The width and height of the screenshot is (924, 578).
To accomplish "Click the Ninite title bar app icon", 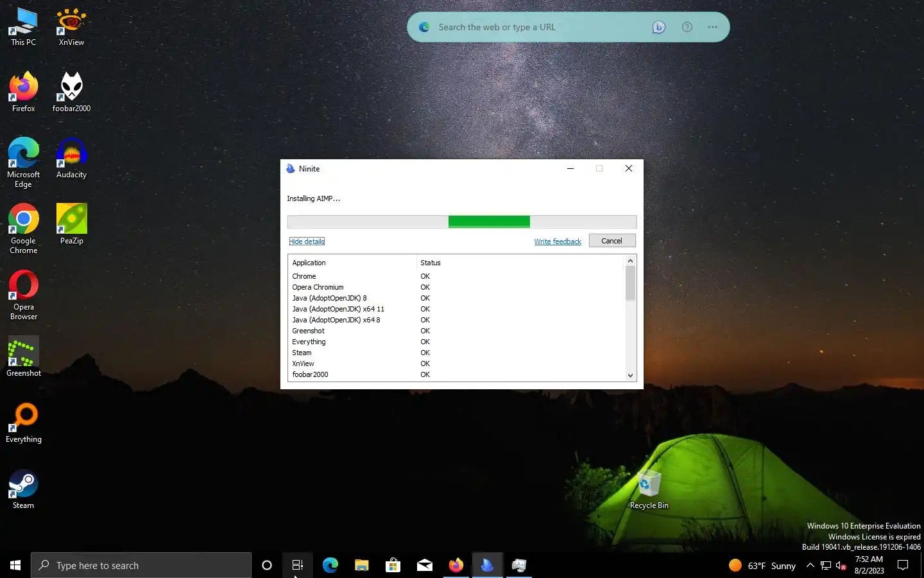I will (291, 168).
